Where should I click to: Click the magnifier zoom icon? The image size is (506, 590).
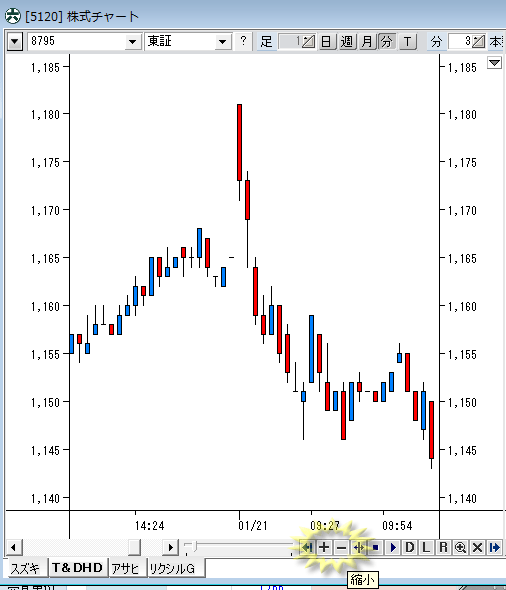[x=460, y=547]
